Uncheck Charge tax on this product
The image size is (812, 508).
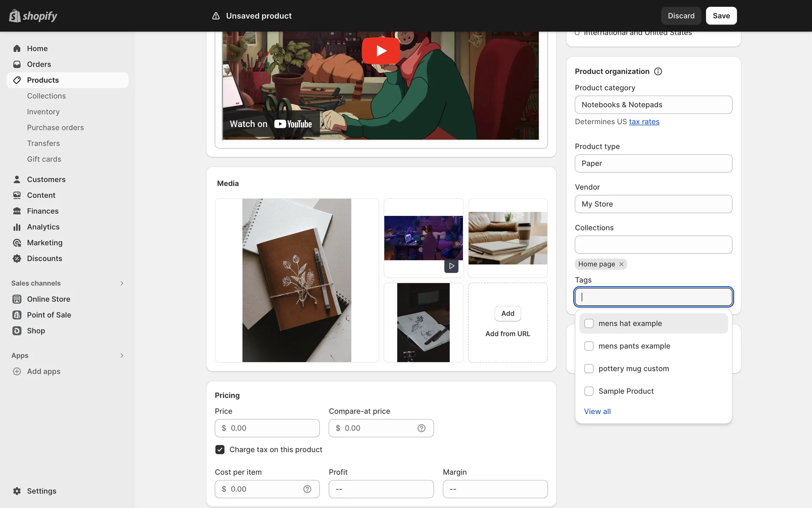[220, 450]
